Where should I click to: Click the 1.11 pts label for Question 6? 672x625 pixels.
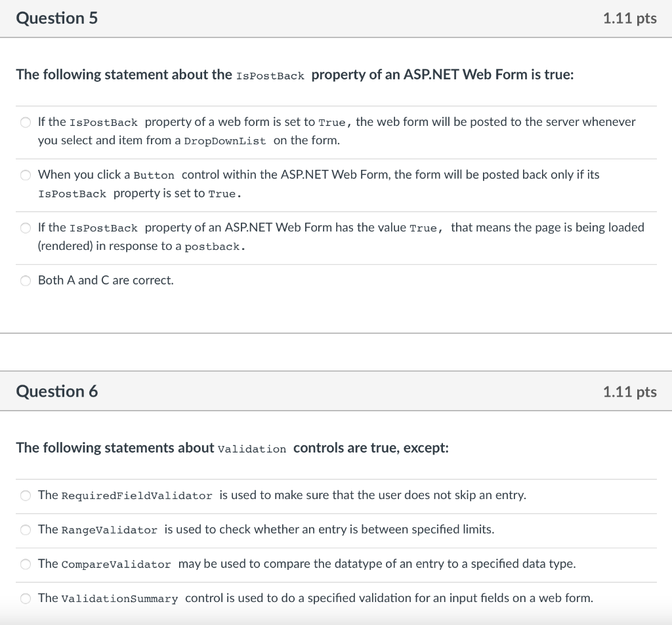(629, 391)
